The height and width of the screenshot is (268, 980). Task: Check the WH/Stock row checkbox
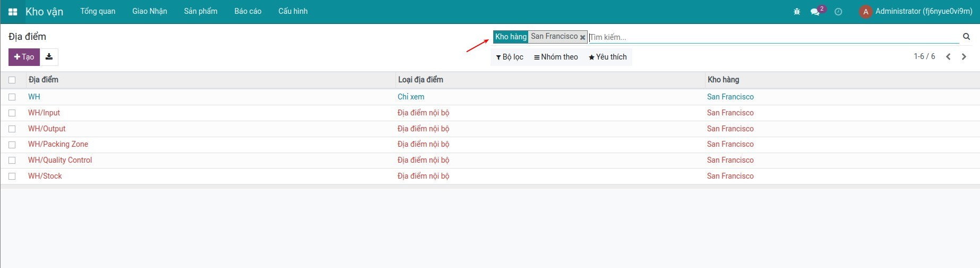coord(12,177)
